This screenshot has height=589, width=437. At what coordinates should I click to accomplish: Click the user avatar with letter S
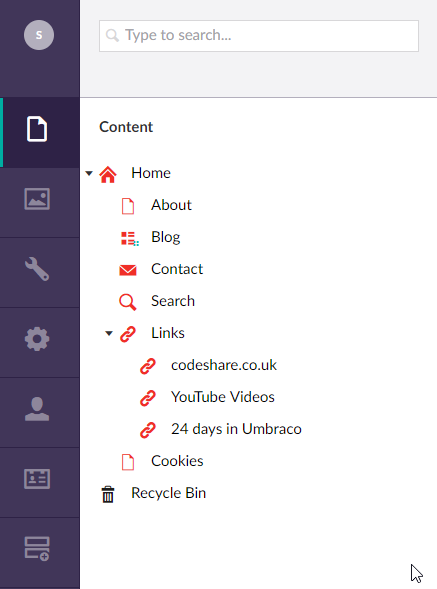39,35
